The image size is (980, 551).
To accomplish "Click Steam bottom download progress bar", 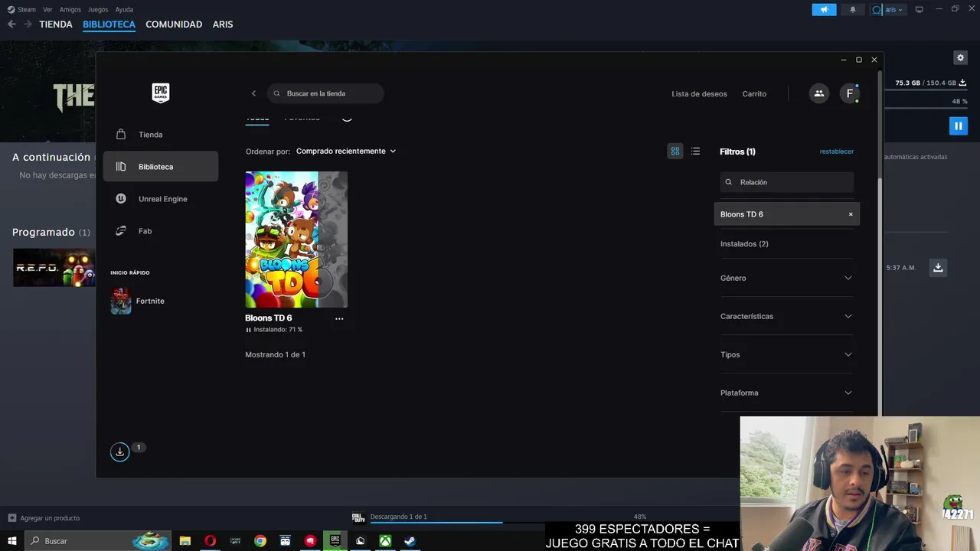I will tap(509, 523).
